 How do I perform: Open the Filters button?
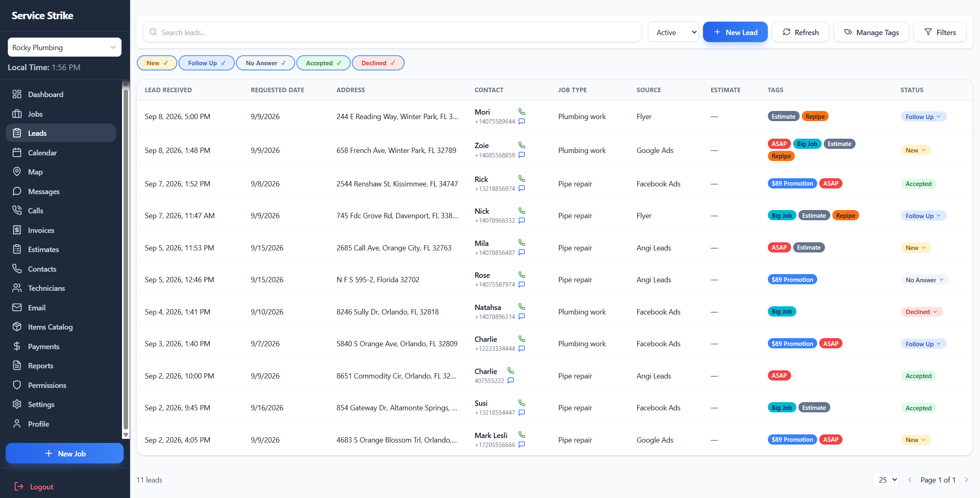pyautogui.click(x=940, y=32)
